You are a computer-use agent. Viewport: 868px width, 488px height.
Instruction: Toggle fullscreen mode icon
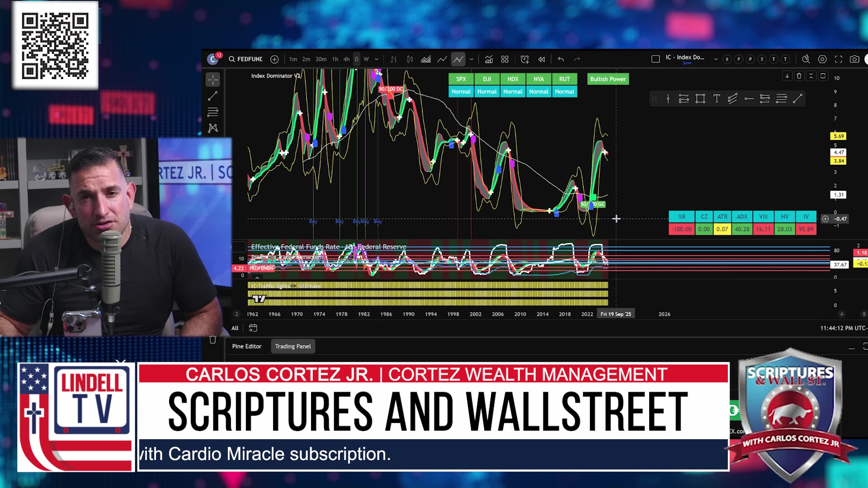pos(838,59)
